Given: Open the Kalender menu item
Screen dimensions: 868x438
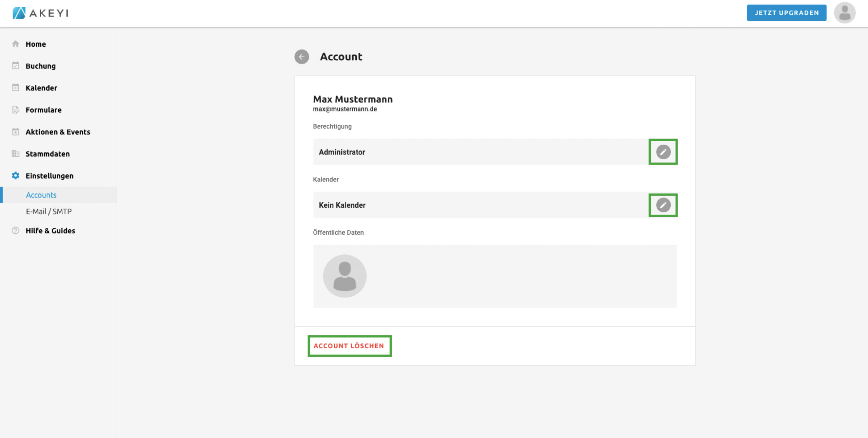Looking at the screenshot, I should [41, 88].
